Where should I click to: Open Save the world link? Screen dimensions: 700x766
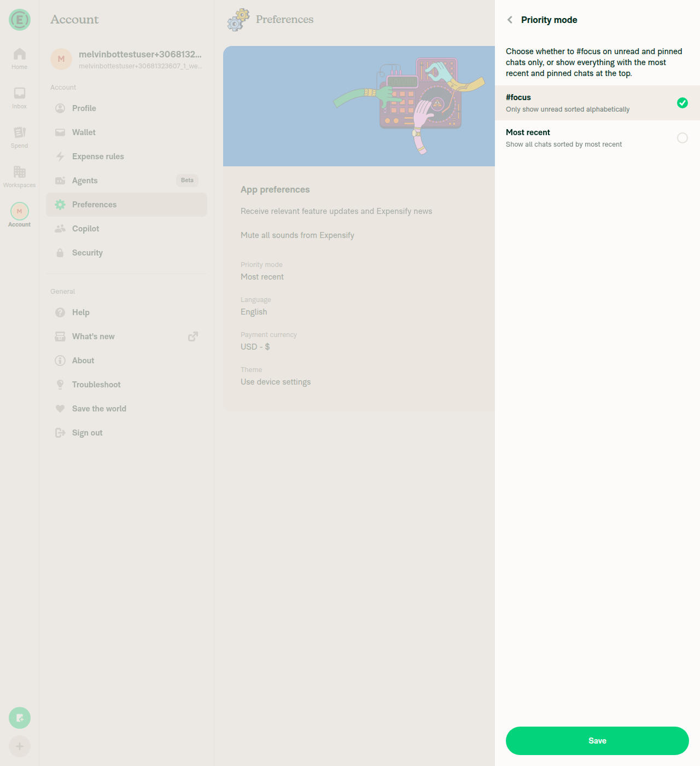[126, 409]
